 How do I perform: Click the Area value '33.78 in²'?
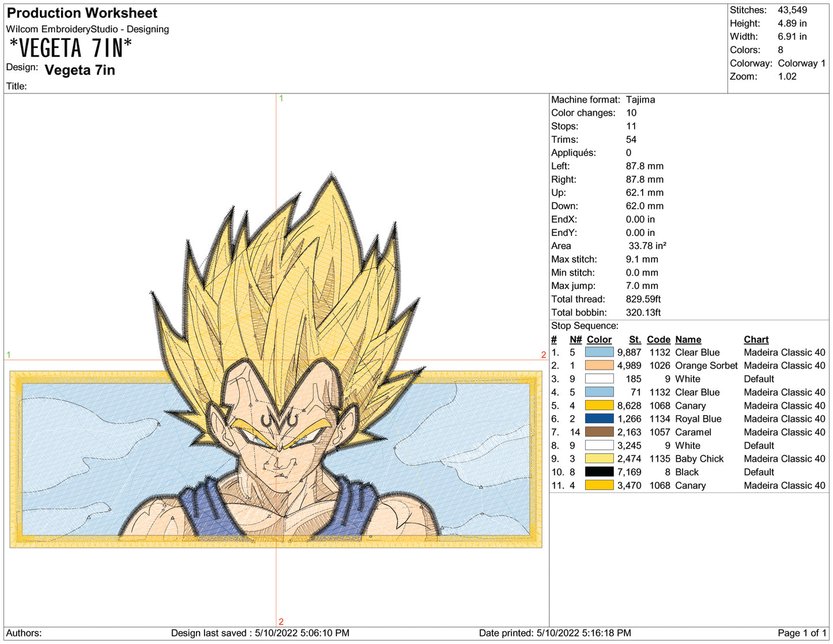coord(647,246)
